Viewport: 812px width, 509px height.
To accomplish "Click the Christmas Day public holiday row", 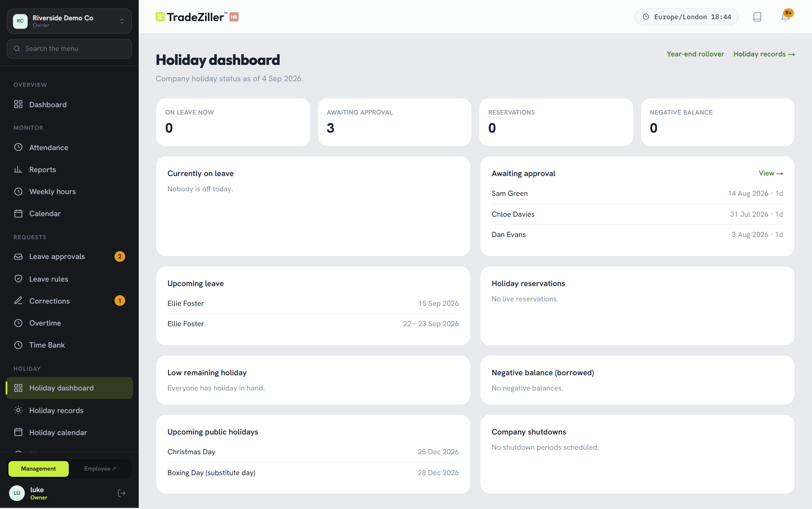I will [313, 452].
